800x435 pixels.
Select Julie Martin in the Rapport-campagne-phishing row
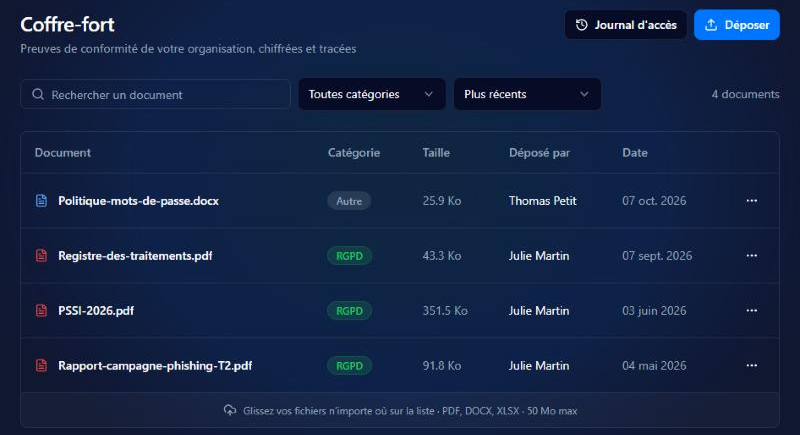(x=539, y=366)
